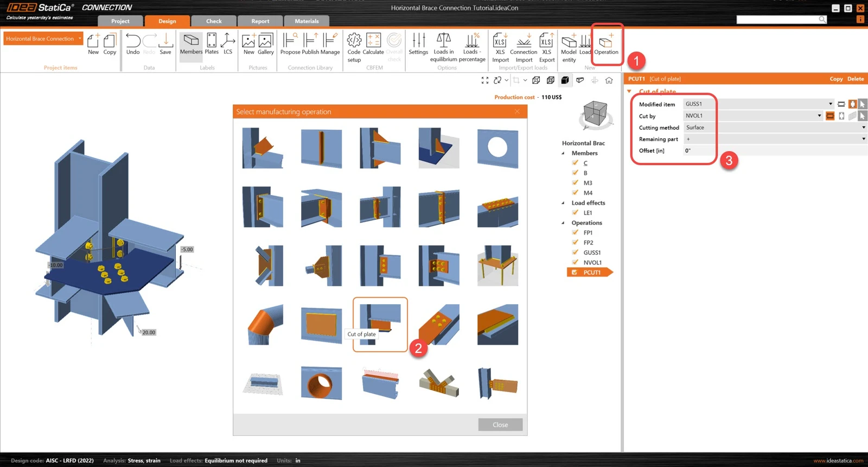Open the Modified item GUSS1 dropdown

point(831,104)
